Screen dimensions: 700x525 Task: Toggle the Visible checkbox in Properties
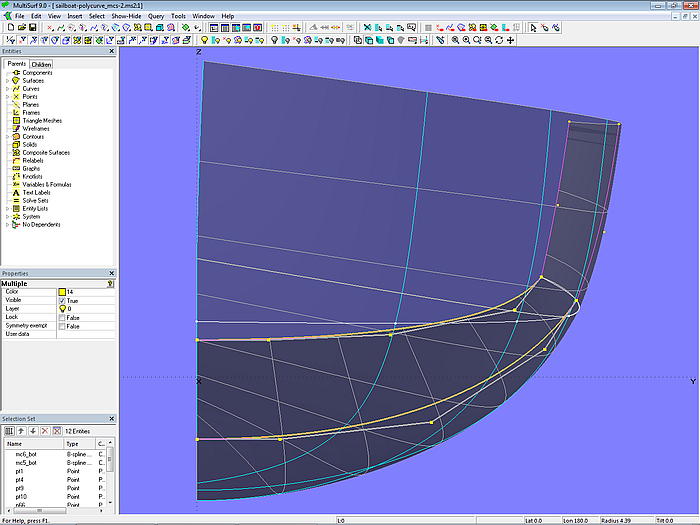[62, 300]
